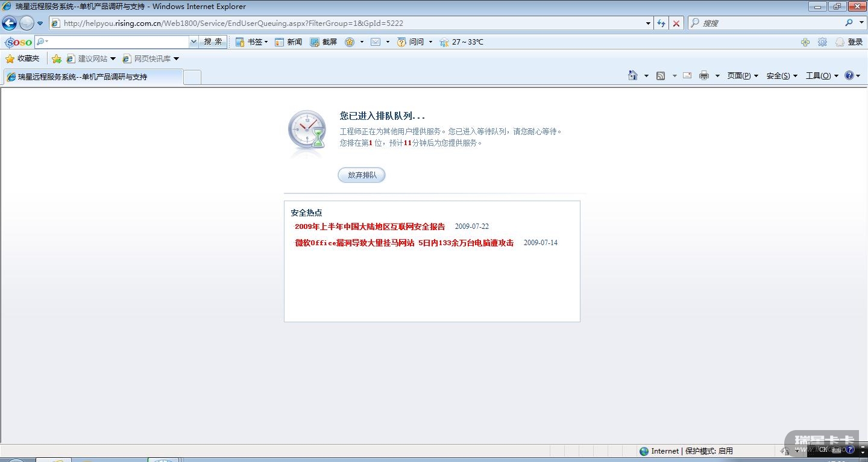Refresh the page with the refresh icon
This screenshot has width=868, height=462.
click(661, 23)
